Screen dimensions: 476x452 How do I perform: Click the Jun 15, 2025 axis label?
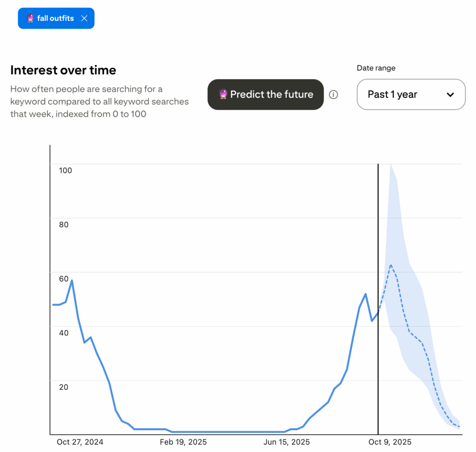(286, 442)
